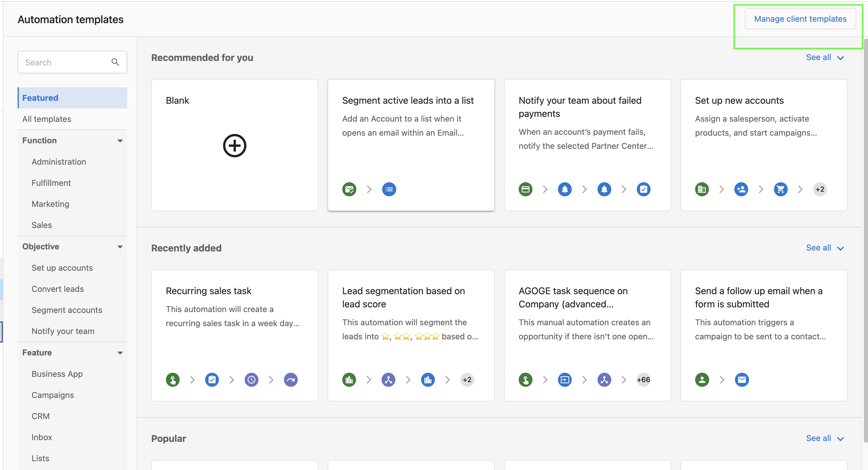Image resolution: width=868 pixels, height=470 pixels.
Task: Click the blue company icon in the Lead segmentation card
Action: coord(428,379)
